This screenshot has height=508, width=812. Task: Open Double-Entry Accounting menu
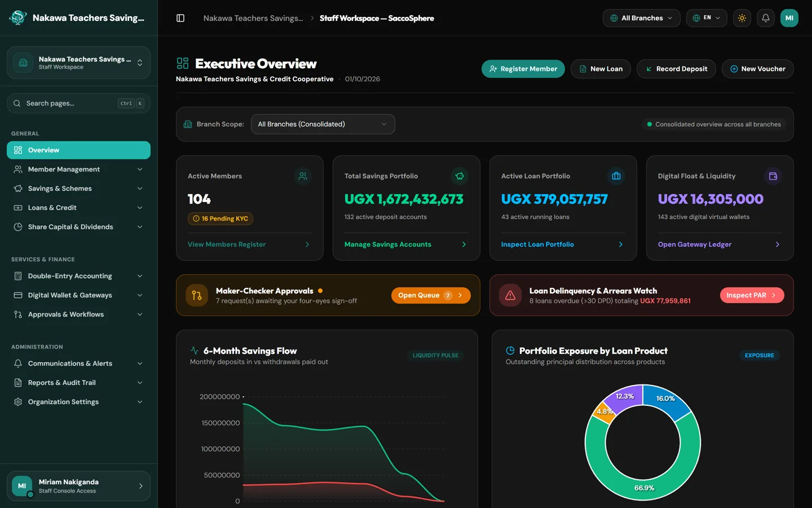pyautogui.click(x=78, y=276)
